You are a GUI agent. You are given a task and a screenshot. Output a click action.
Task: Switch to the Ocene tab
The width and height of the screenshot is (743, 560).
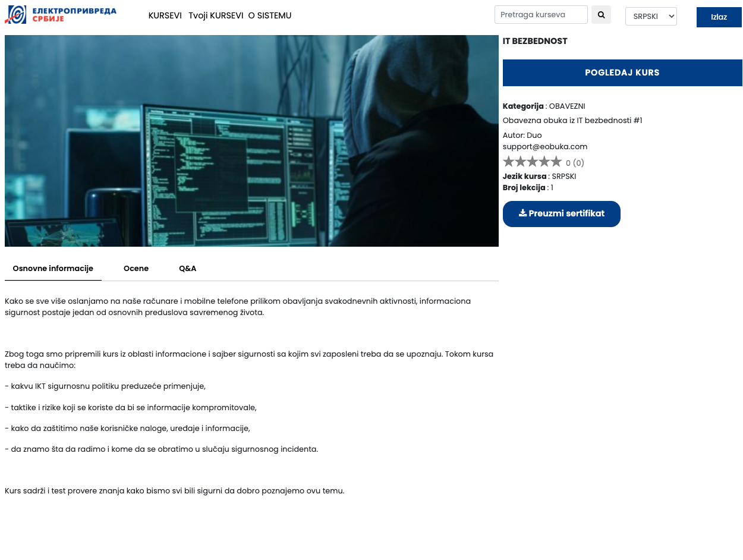pos(136,269)
